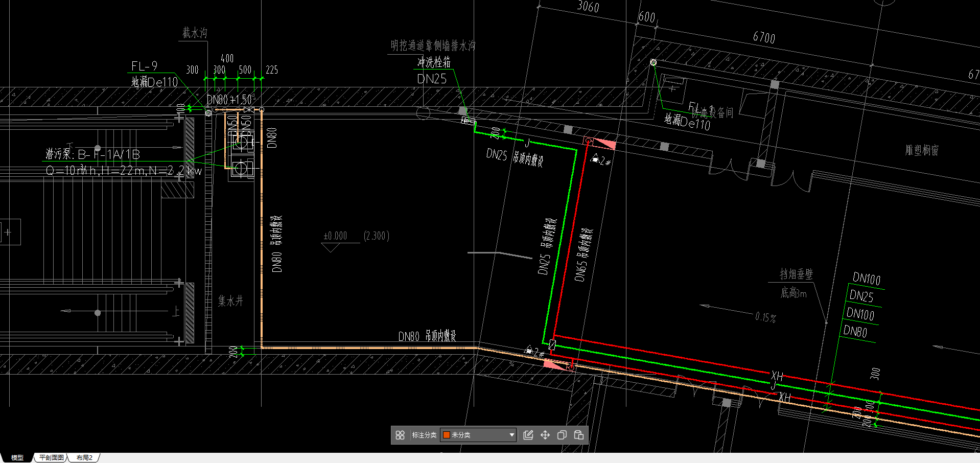Click the edit annotation pencil icon
Viewport: 980px width, 463px height.
tap(528, 435)
